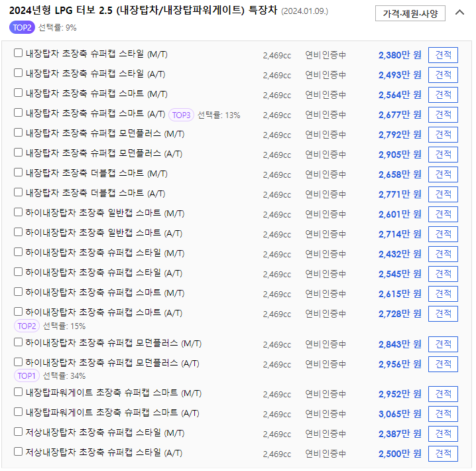Image resolution: width=476 pixels, height=471 pixels.
Task: Check 내장탑차 초장축 슈퍼캡 스타일 (A/T)
Action: click(18, 72)
